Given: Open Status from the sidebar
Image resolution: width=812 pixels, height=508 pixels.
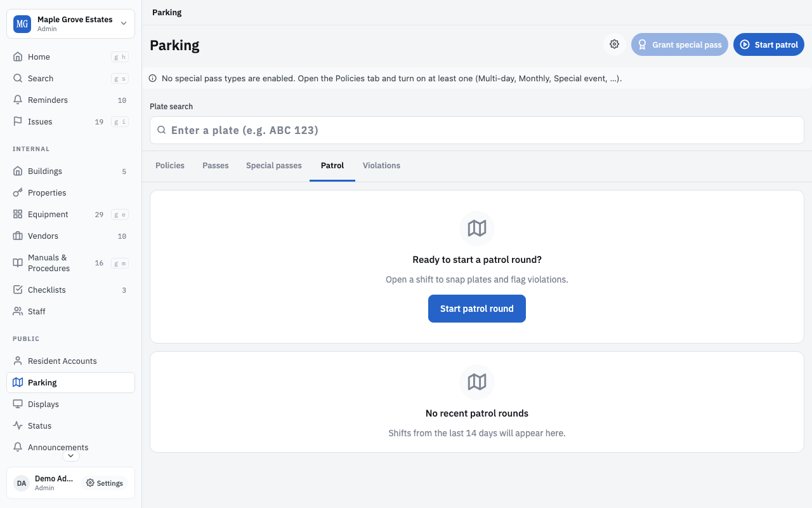Looking at the screenshot, I should click(x=70, y=425).
